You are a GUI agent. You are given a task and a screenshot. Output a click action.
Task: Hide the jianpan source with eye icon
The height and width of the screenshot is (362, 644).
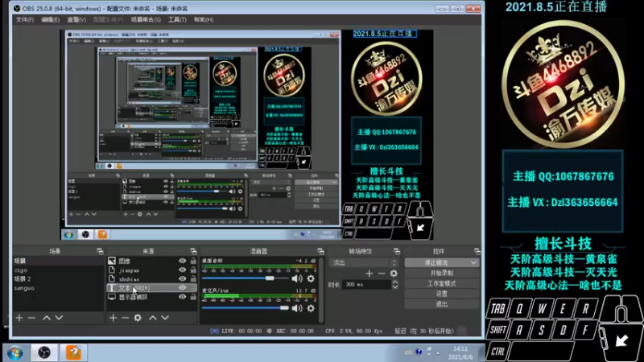coord(183,270)
